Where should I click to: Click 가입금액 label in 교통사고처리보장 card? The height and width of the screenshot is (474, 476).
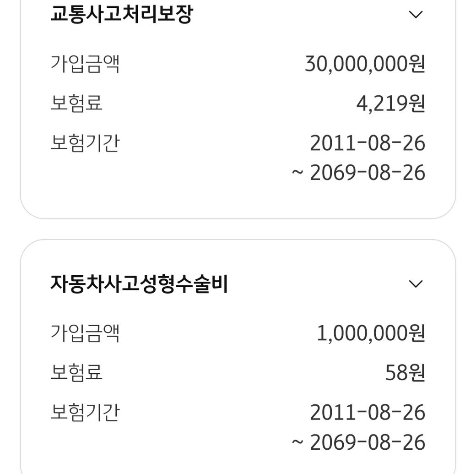coord(85,64)
